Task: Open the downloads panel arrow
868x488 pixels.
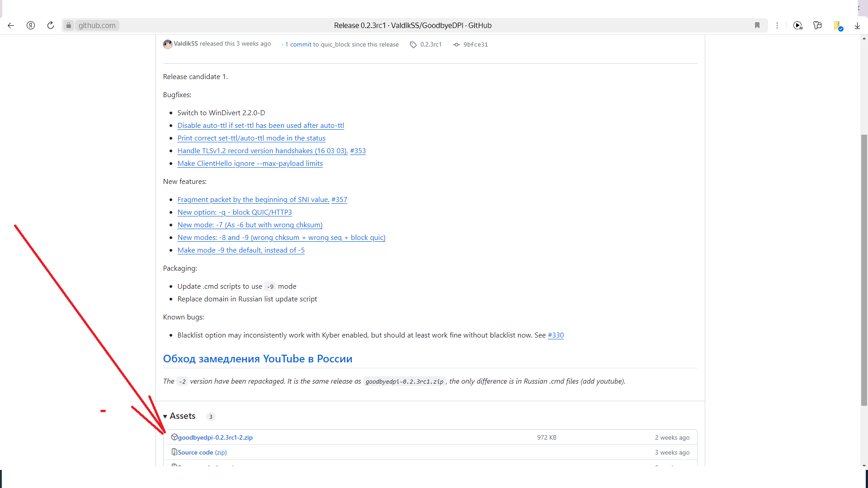Action: [857, 25]
